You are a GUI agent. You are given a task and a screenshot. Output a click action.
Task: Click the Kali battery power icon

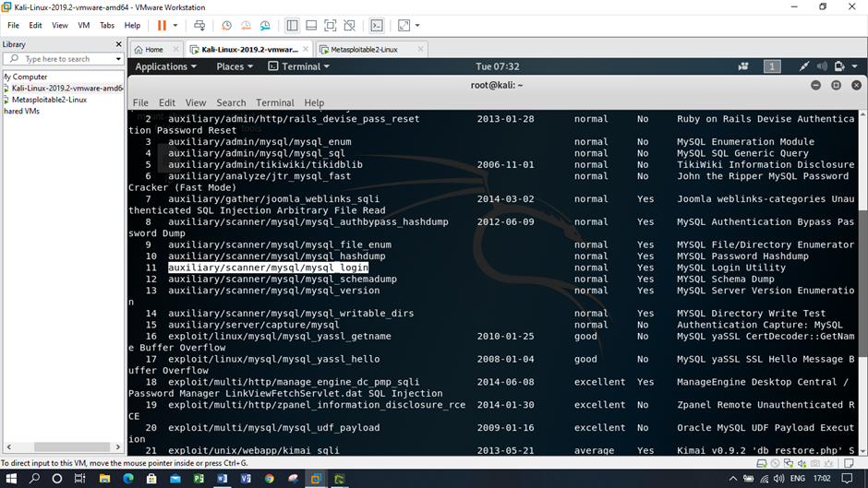pos(839,66)
